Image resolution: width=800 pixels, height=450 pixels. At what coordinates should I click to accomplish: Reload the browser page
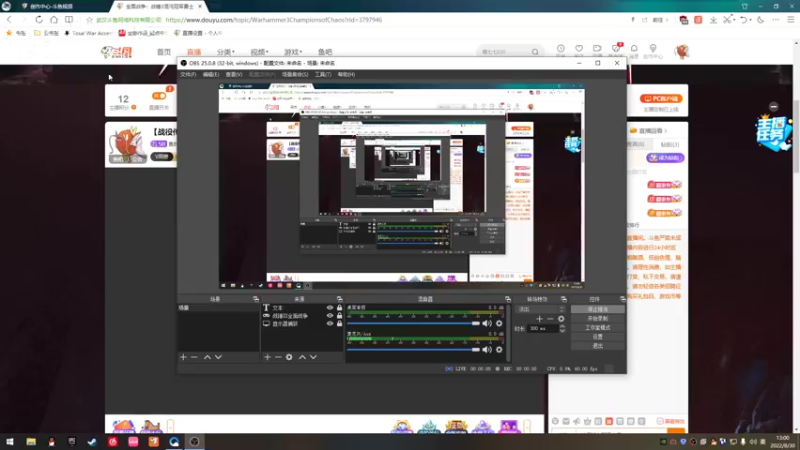[x=39, y=19]
